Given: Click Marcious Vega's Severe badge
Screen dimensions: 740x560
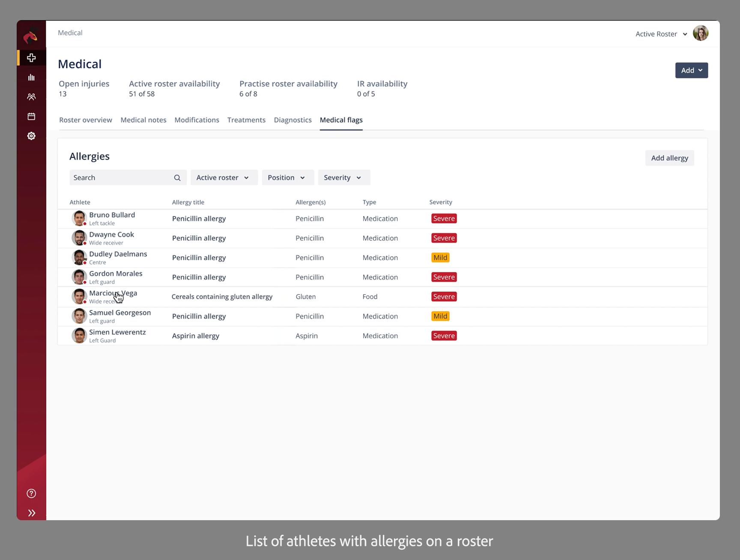Looking at the screenshot, I should [x=444, y=297].
